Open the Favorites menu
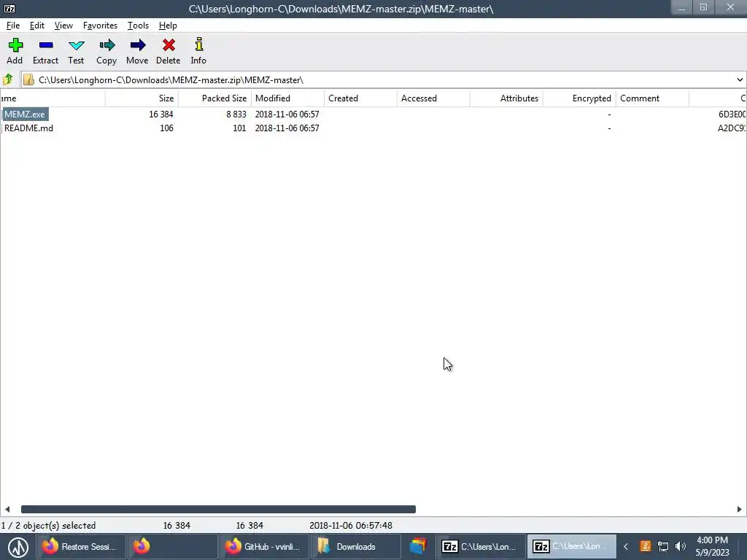This screenshot has height=560, width=747. click(x=100, y=26)
